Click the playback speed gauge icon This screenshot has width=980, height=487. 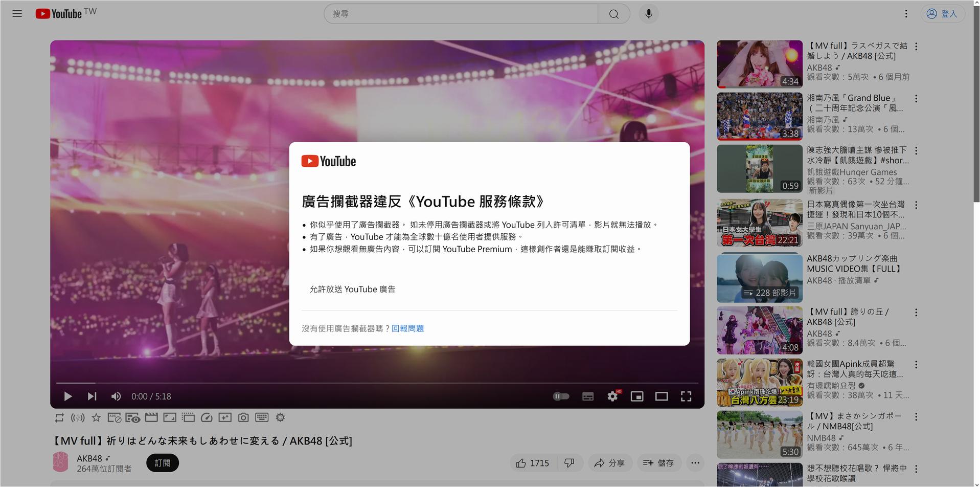point(207,418)
